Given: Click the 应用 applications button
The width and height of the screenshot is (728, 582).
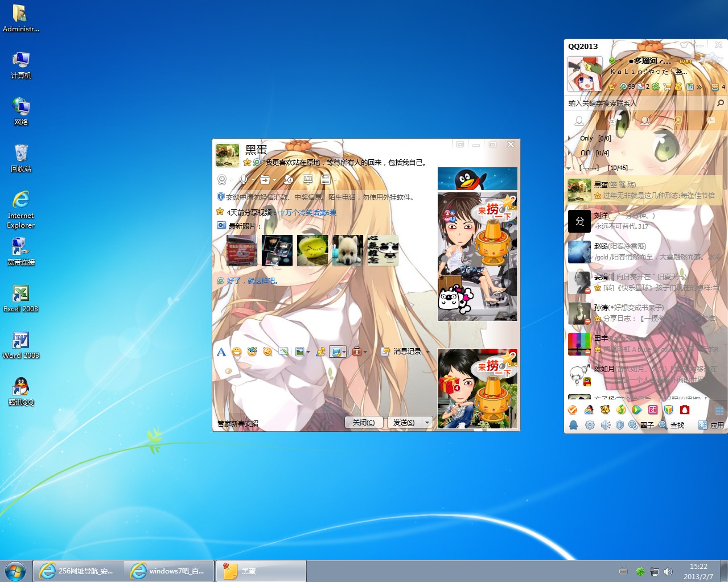Looking at the screenshot, I should pyautogui.click(x=711, y=425).
